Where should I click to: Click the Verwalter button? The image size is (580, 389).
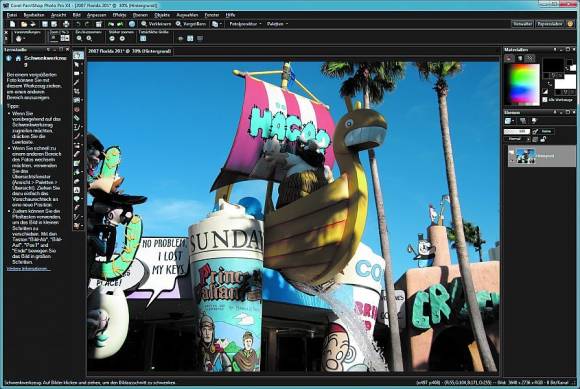[522, 24]
